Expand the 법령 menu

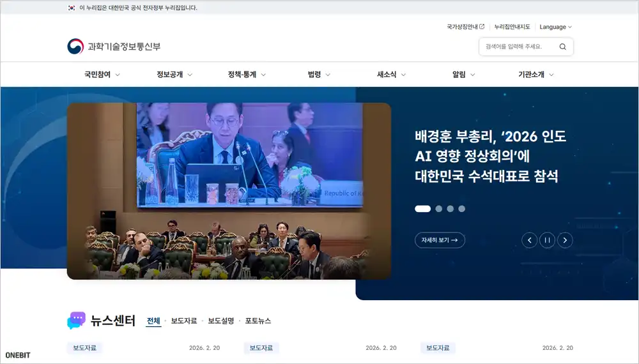coord(319,75)
